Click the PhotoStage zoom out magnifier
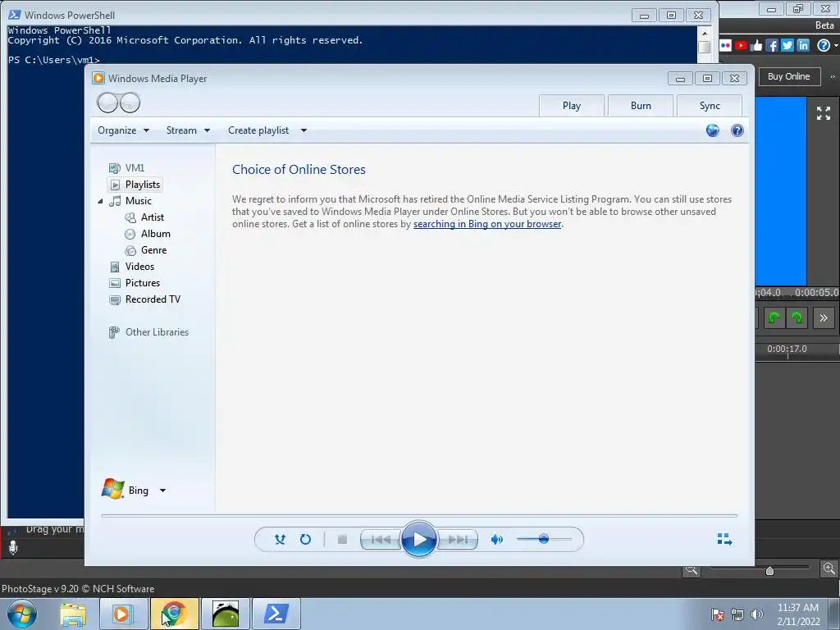This screenshot has height=630, width=840. (x=692, y=570)
